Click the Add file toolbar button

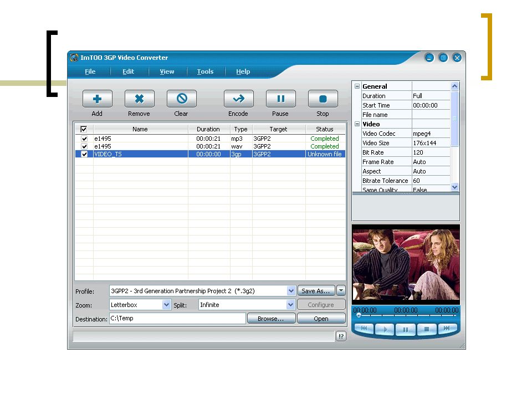coord(98,99)
